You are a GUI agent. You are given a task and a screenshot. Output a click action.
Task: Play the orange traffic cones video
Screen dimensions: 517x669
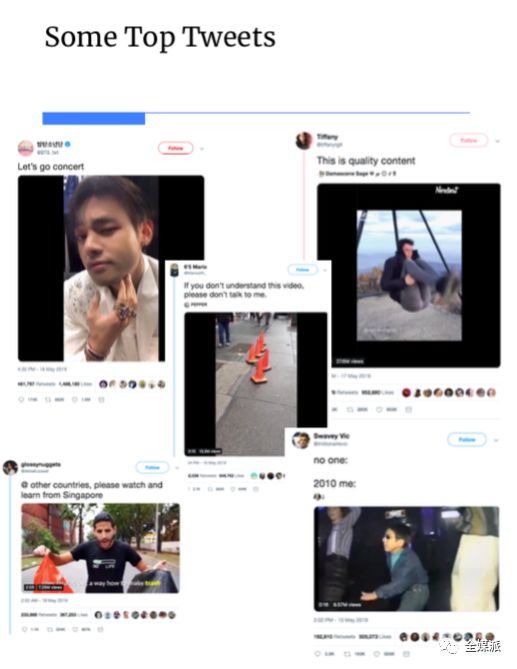pos(256,384)
